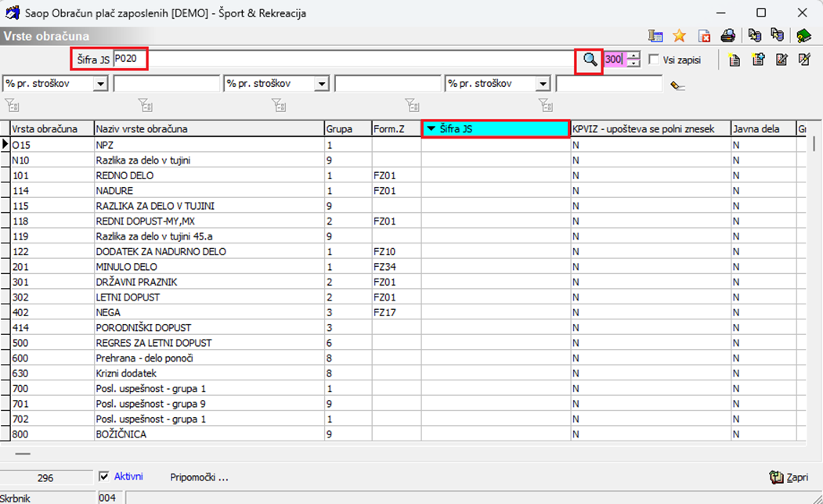The image size is (823, 504).
Task: Click input field after middle % pr. stroškov
Action: pos(388,84)
